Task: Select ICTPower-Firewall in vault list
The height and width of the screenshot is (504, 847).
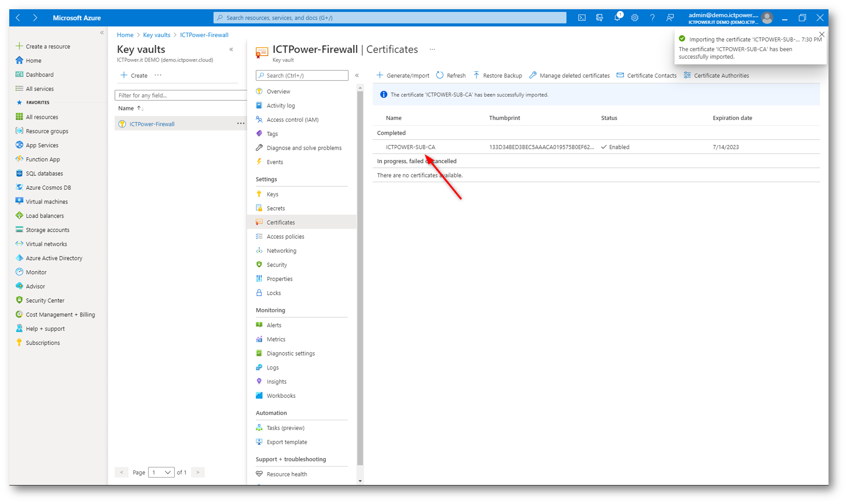Action: click(x=152, y=124)
